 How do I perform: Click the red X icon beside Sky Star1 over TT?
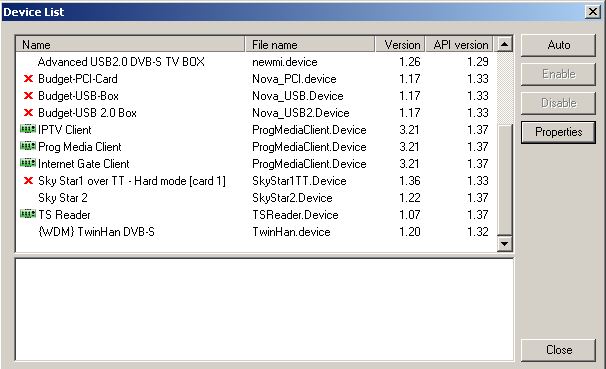[28, 181]
